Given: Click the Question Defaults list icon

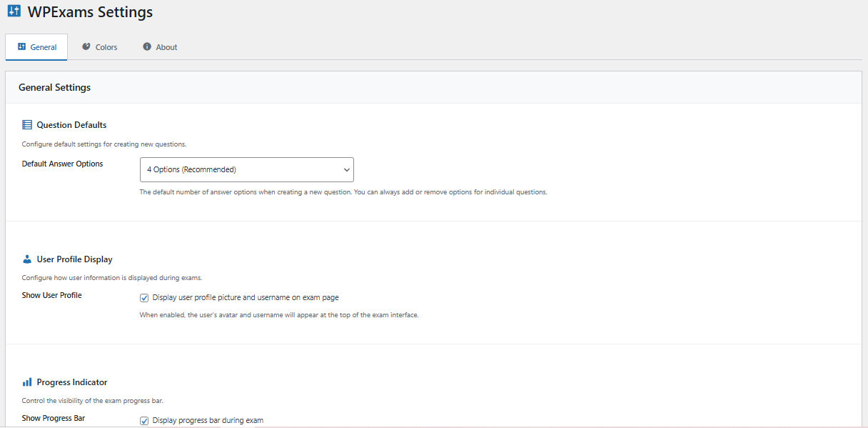Looking at the screenshot, I should [27, 125].
